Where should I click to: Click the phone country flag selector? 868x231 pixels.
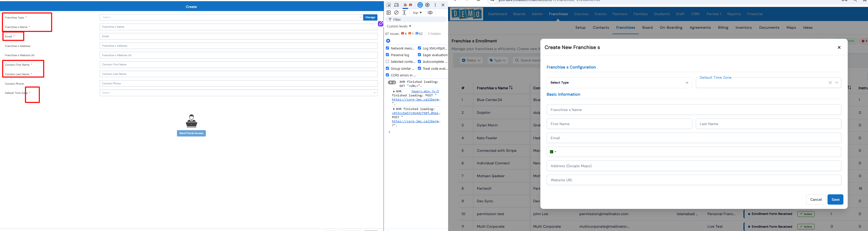[553, 152]
